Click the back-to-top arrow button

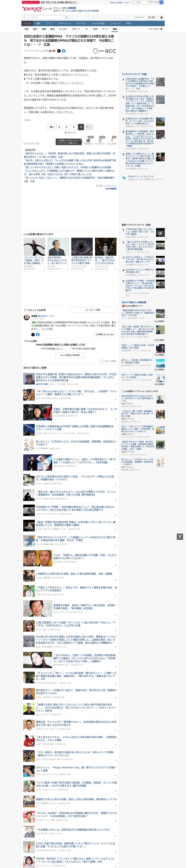pos(180,536)
